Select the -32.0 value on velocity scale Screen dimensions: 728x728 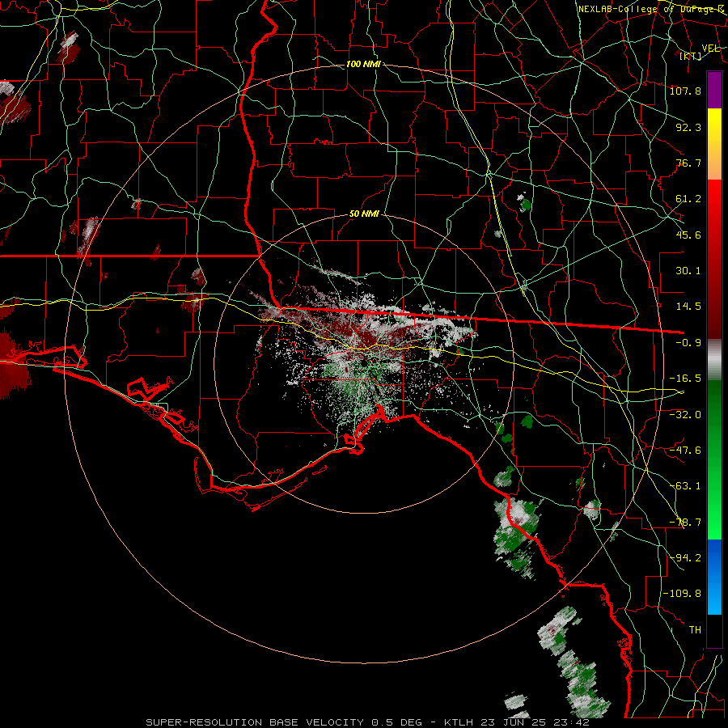point(685,414)
